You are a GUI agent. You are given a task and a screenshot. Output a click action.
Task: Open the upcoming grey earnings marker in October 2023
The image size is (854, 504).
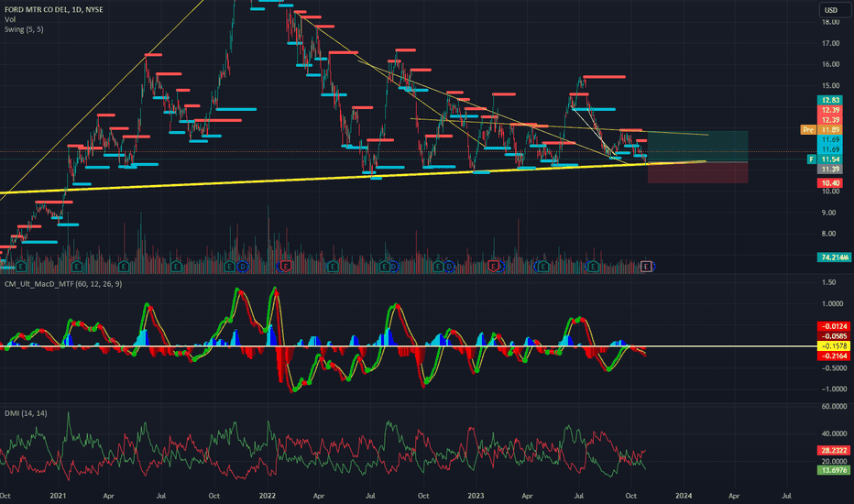pyautogui.click(x=646, y=267)
